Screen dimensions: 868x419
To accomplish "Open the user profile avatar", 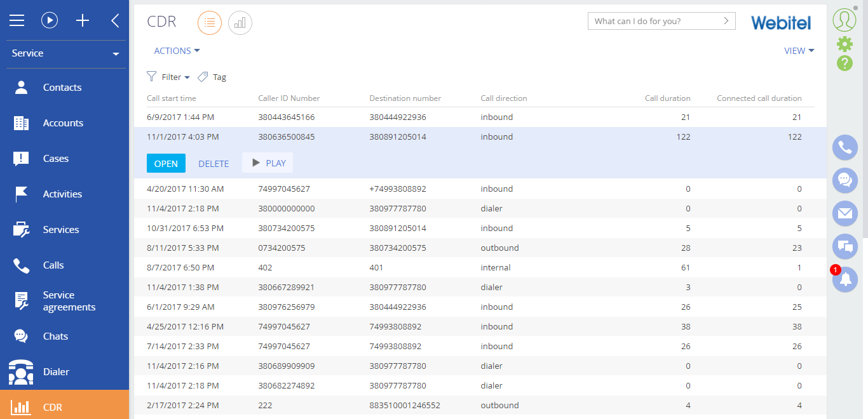I will point(844,20).
